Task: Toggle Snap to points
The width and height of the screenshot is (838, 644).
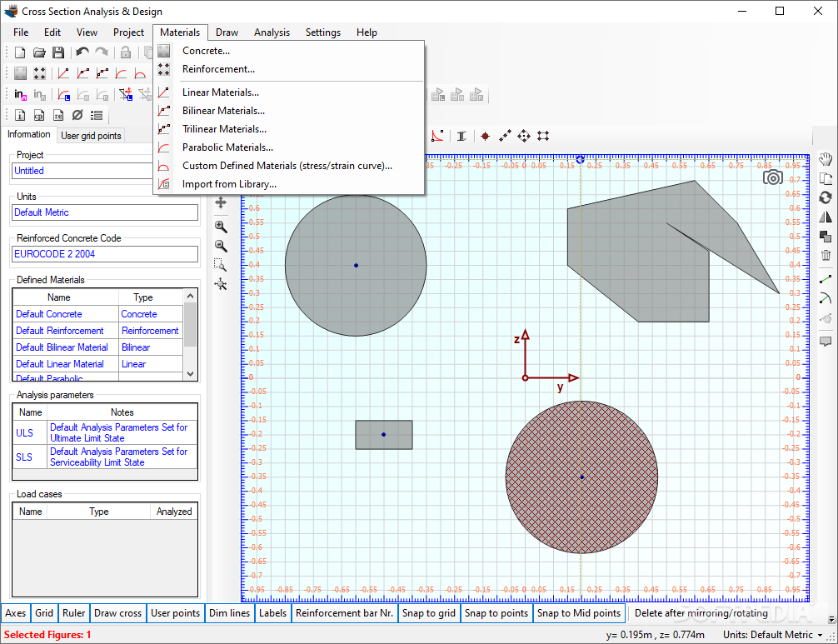Action: tap(496, 613)
